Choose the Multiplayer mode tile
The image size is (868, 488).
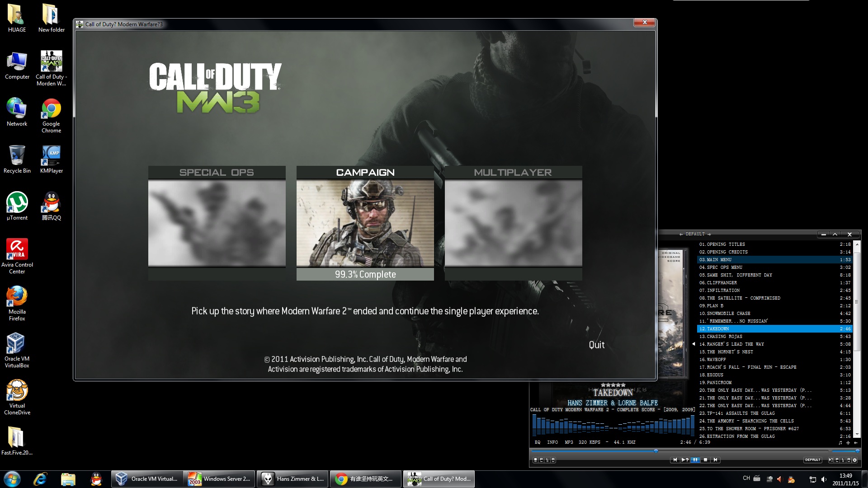point(514,223)
